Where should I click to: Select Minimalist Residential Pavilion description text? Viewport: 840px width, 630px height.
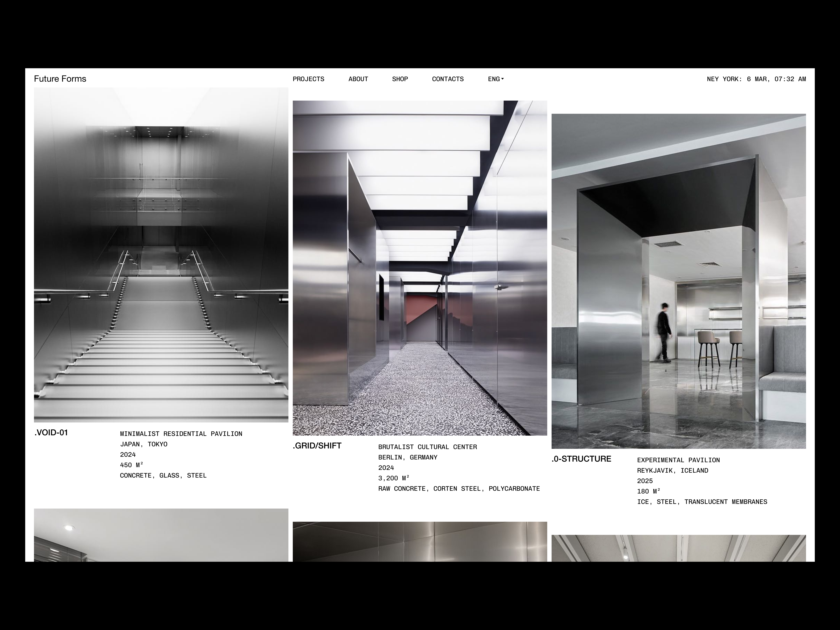coord(181,434)
